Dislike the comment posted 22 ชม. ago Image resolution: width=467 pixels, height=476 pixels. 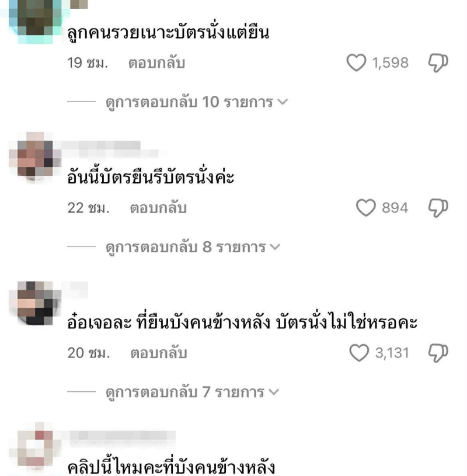point(438,208)
